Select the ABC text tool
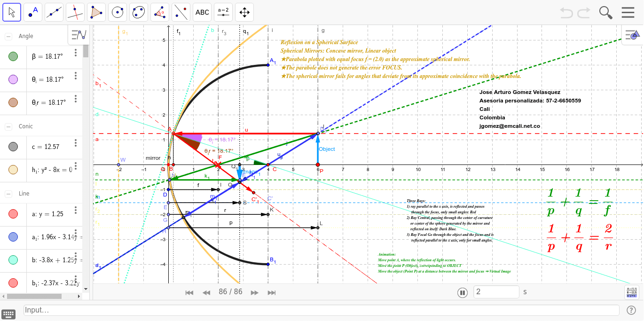Screen dimensions: 644x321 click(202, 12)
